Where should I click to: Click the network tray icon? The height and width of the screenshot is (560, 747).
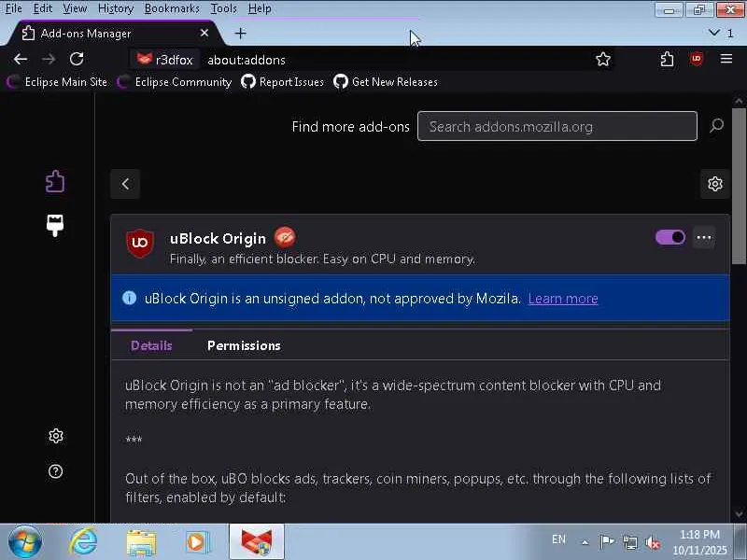click(630, 542)
